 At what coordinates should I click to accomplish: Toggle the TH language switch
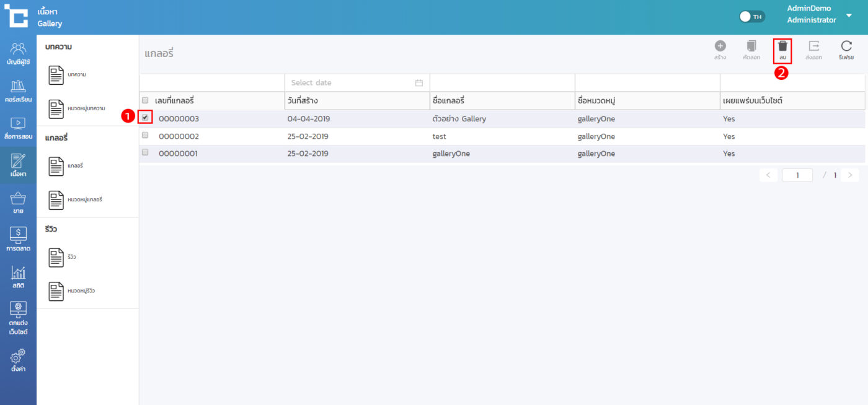coord(752,17)
